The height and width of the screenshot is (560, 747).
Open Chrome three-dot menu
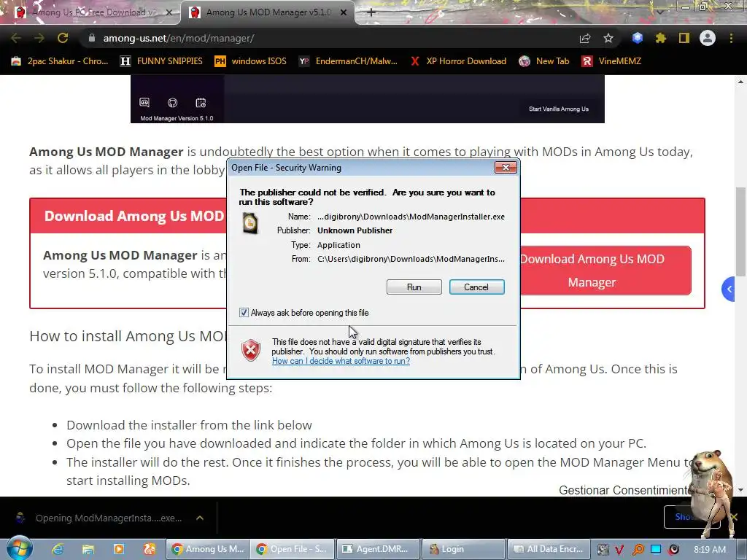731,38
